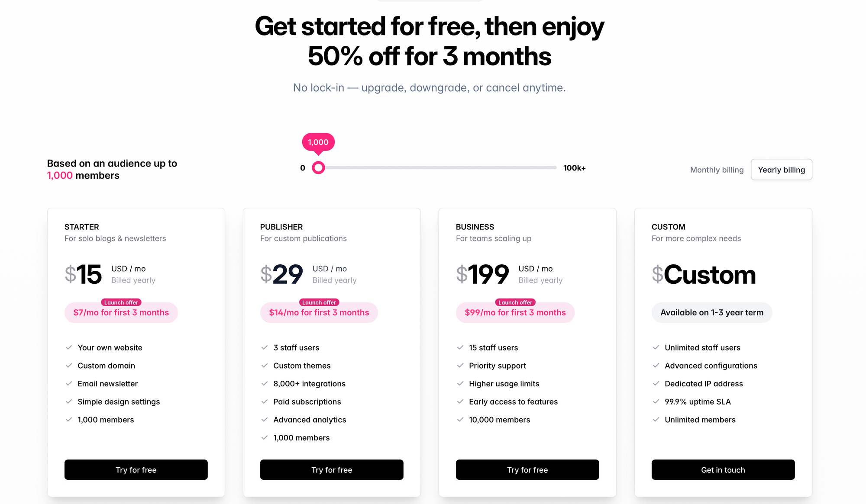Click the $7/mo launch offer badge

coord(121,312)
